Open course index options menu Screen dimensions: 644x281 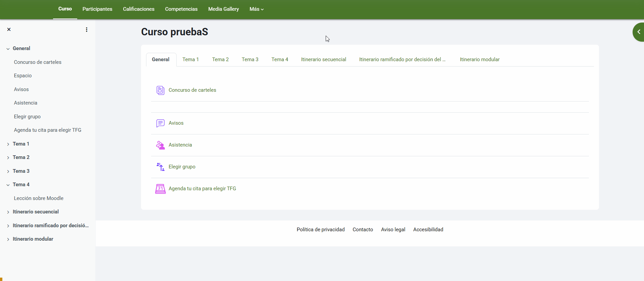(87, 30)
